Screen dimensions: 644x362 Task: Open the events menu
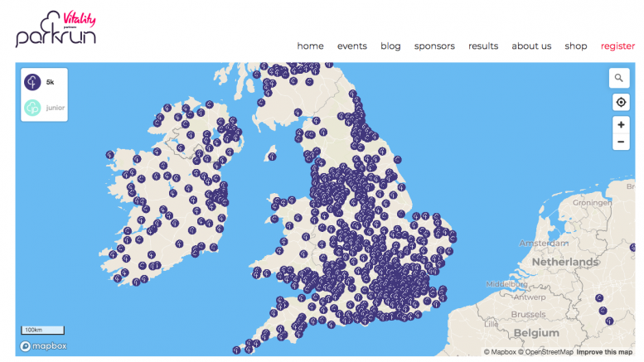(351, 46)
